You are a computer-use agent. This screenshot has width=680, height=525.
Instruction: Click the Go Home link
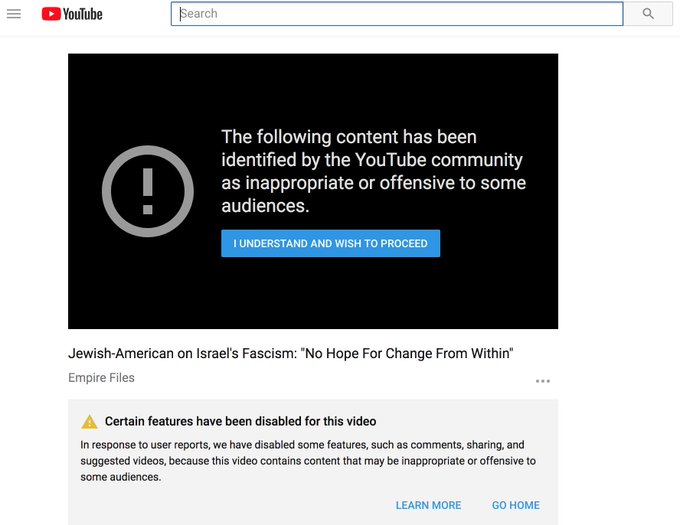tap(516, 505)
